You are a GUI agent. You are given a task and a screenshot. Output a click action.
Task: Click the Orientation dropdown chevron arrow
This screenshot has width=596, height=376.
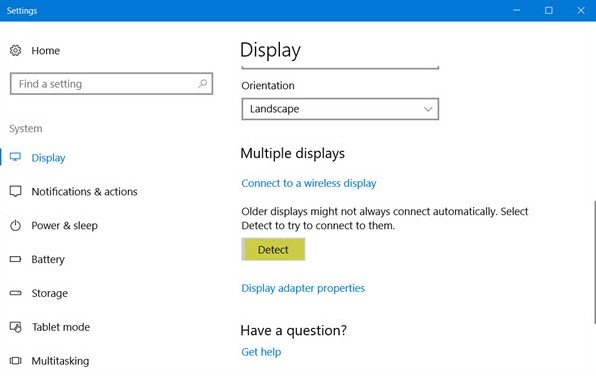[x=428, y=109]
